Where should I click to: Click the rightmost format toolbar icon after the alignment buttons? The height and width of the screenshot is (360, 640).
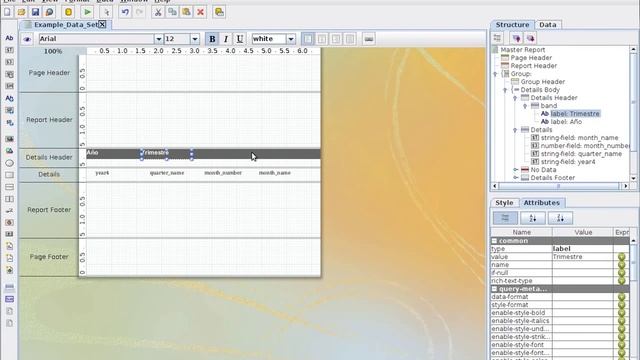tap(369, 39)
